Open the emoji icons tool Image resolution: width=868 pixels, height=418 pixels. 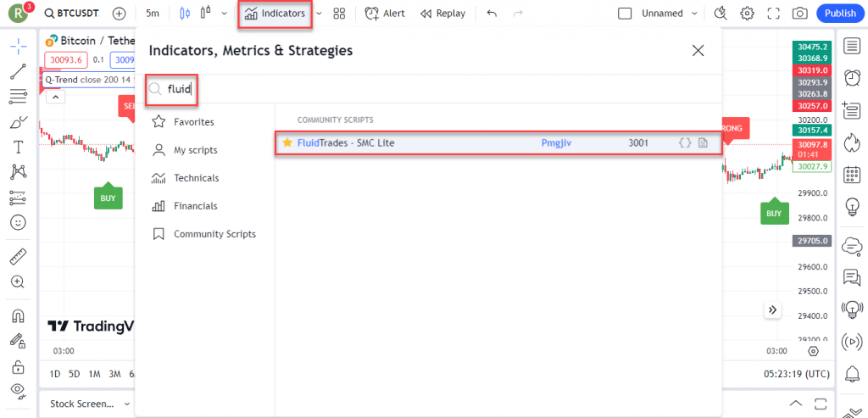pos(19,222)
